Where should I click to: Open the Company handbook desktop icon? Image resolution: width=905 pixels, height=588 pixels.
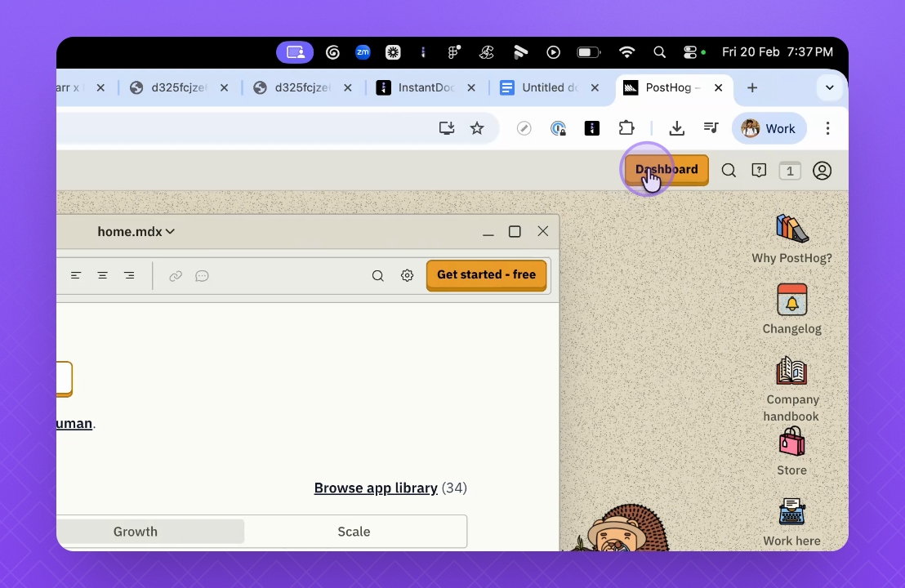point(792,390)
